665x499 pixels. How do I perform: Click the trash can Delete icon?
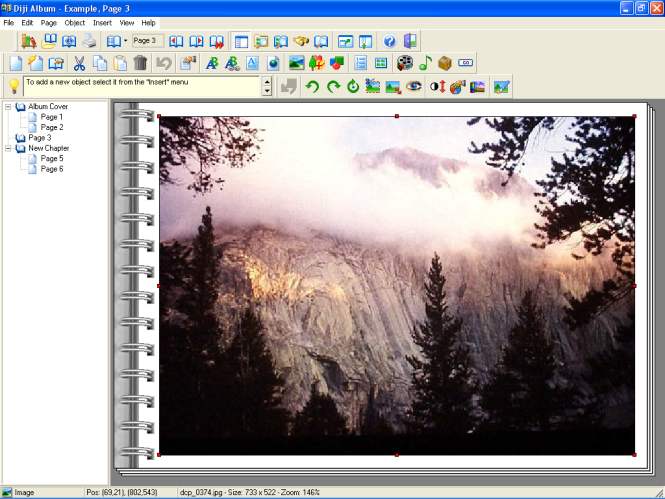pyautogui.click(x=141, y=63)
